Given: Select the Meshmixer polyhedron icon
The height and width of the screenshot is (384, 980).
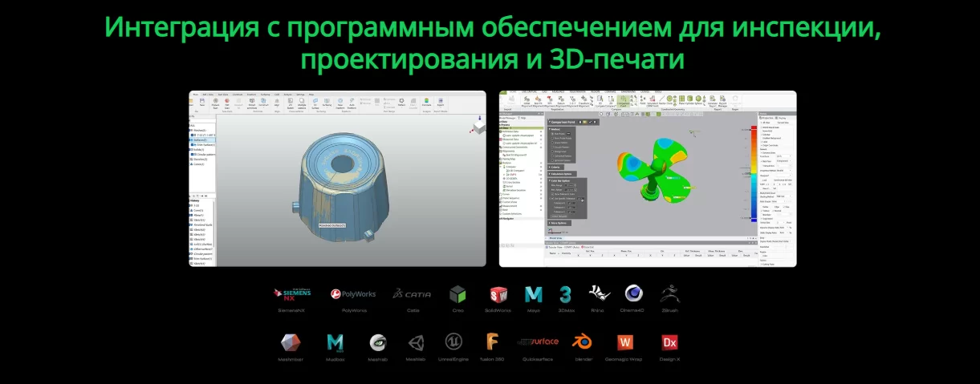Looking at the screenshot, I should [x=291, y=343].
